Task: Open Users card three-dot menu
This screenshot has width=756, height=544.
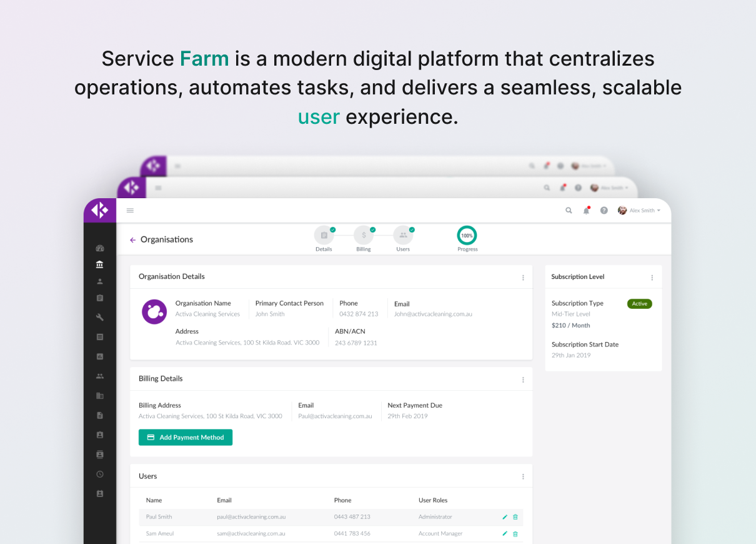Action: (523, 476)
